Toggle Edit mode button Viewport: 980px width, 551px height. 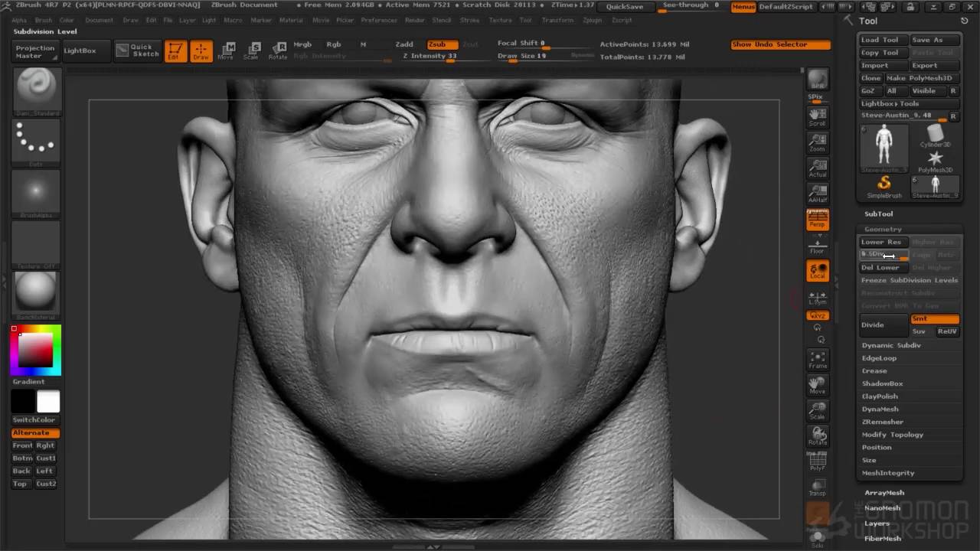tap(175, 51)
